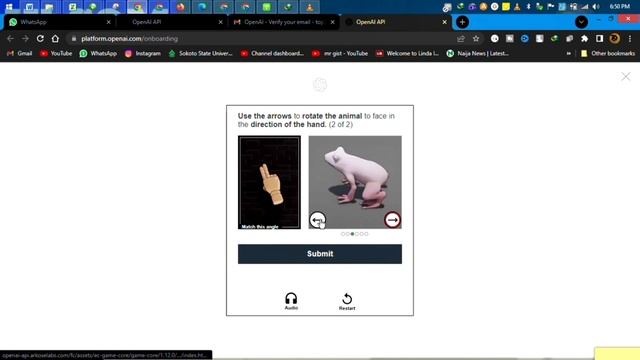Open the Channel dashboard bookmark
640x360 pixels.
pos(272,53)
